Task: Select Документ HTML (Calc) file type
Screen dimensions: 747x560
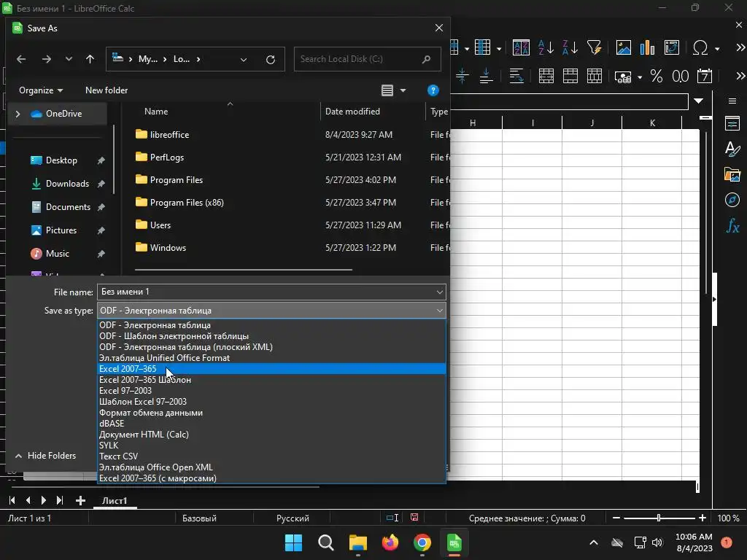Action: (271, 435)
